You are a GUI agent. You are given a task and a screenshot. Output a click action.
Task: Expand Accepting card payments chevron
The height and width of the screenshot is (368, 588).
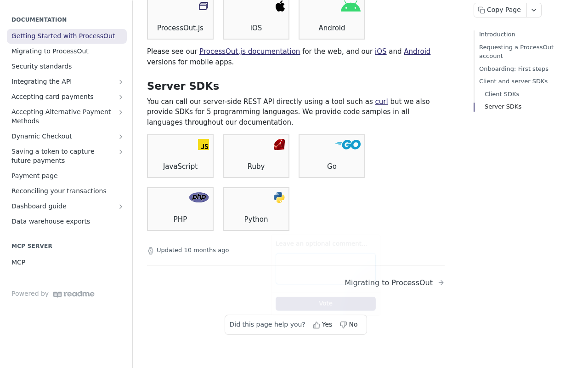[x=121, y=97]
